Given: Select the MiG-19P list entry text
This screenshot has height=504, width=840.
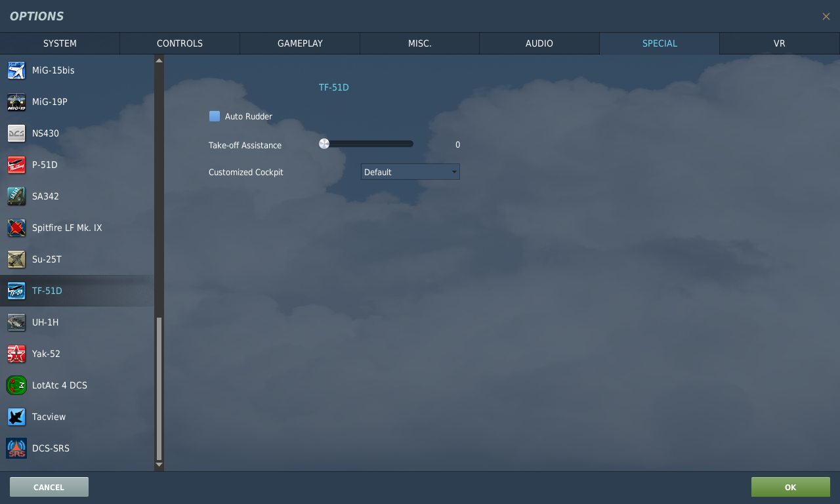Looking at the screenshot, I should [50, 102].
